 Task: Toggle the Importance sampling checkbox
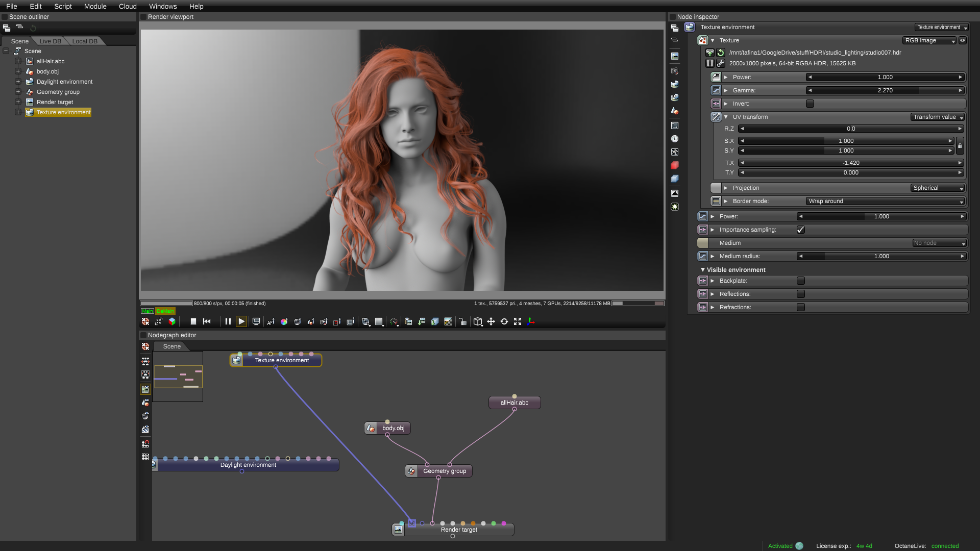pyautogui.click(x=800, y=230)
